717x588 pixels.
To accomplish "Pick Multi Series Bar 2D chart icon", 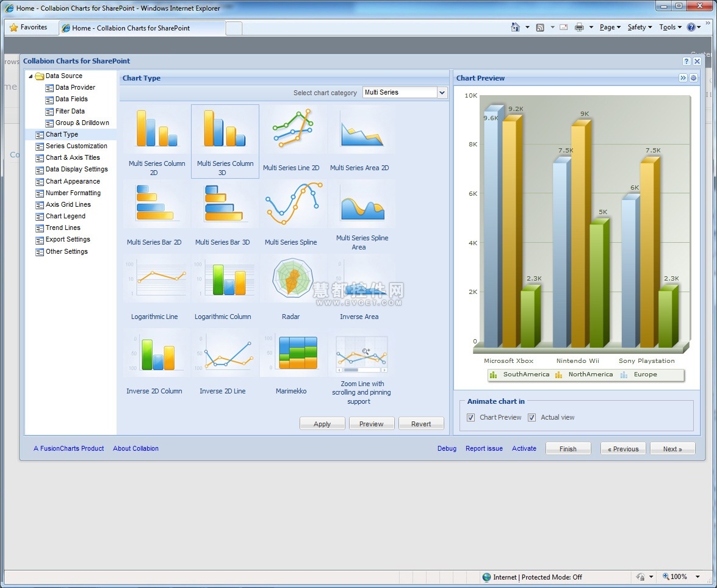I will tap(155, 203).
